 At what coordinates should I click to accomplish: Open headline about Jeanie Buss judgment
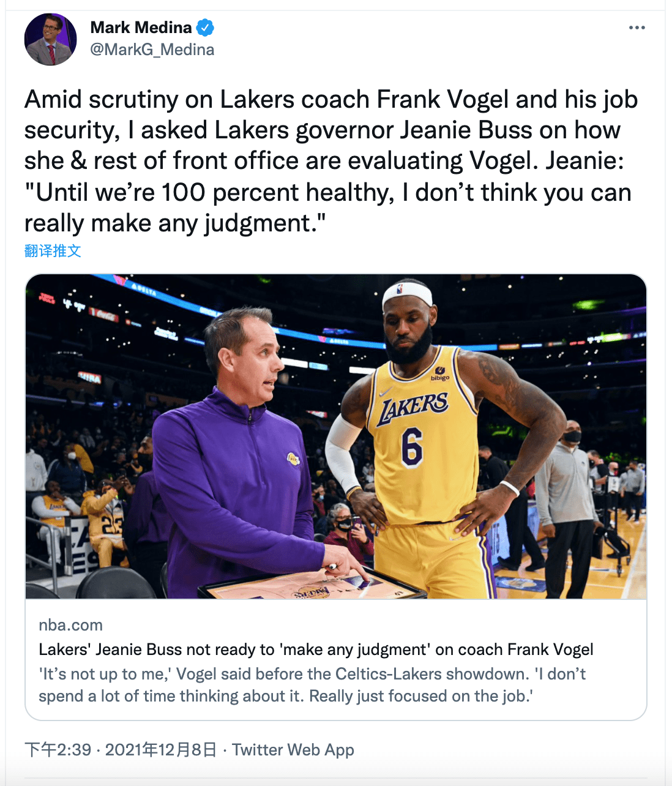pos(316,649)
